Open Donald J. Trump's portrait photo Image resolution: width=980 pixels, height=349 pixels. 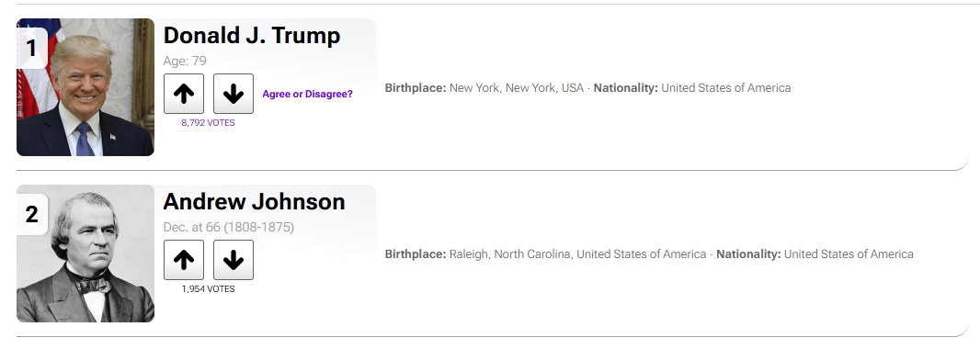click(x=85, y=87)
